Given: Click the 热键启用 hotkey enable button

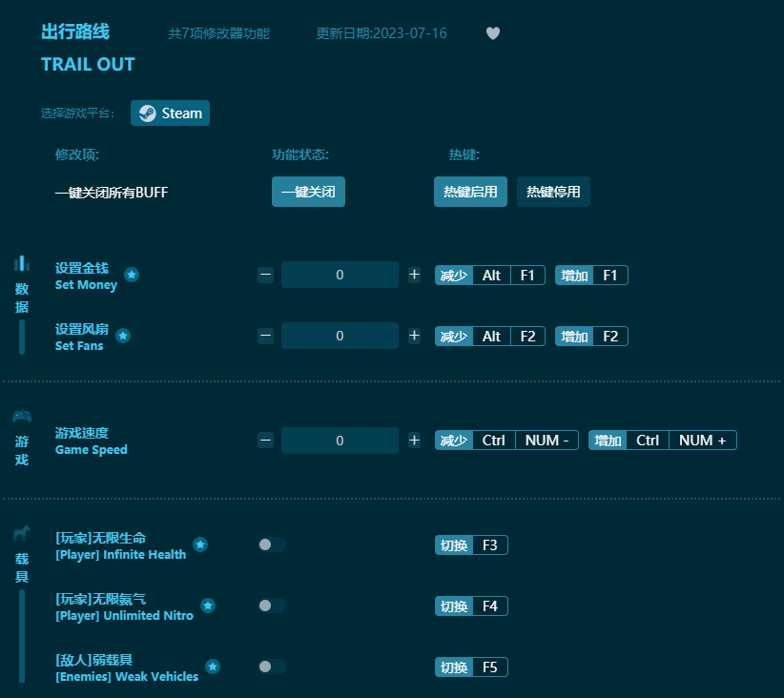Looking at the screenshot, I should coord(470,191).
